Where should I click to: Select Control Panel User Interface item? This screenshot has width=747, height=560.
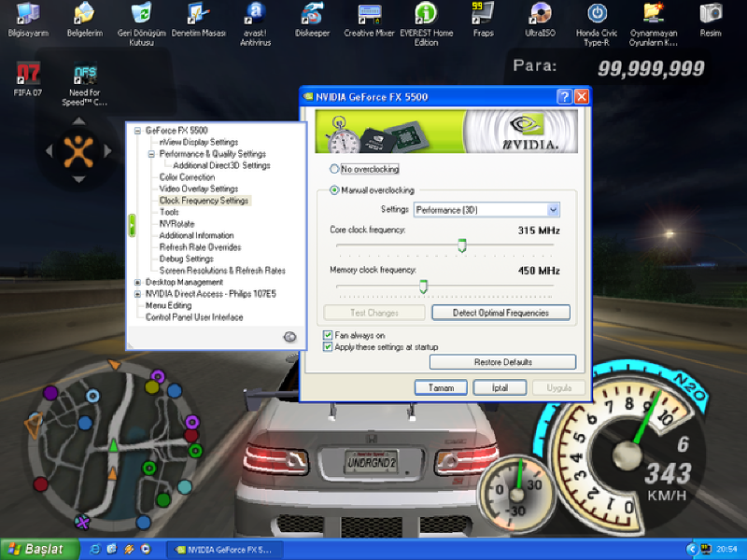tap(194, 317)
